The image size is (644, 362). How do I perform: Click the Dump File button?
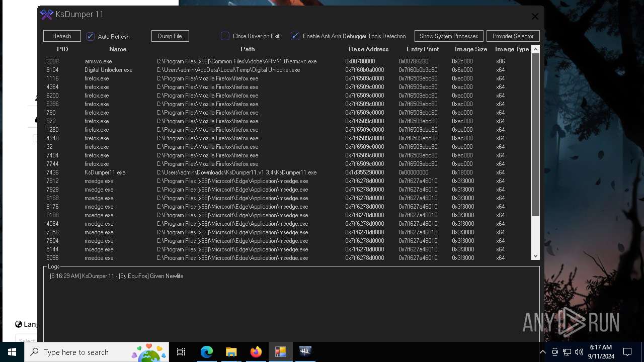tap(170, 36)
